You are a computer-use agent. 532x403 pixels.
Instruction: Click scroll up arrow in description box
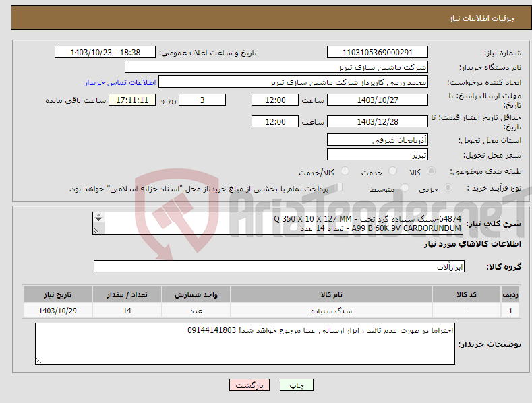[98, 216]
